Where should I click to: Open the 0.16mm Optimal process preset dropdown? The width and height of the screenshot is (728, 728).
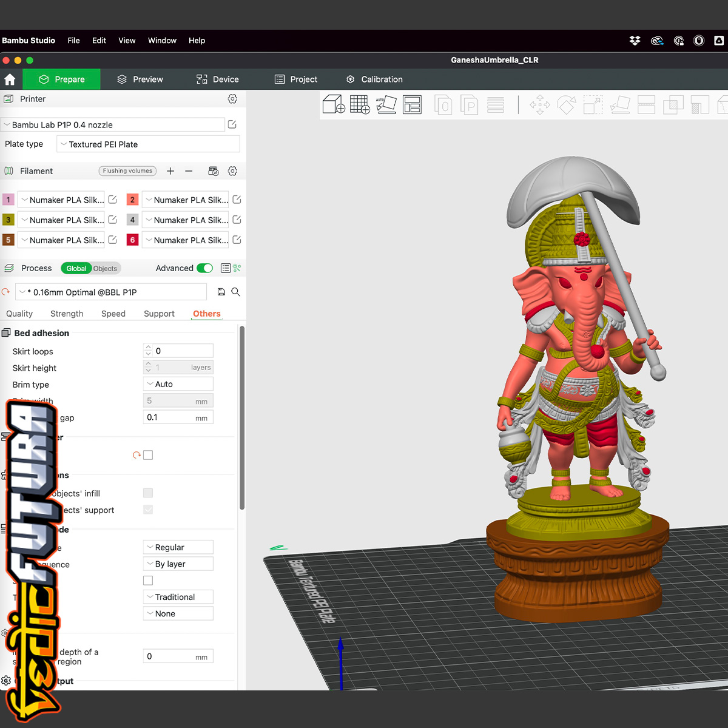(x=111, y=292)
